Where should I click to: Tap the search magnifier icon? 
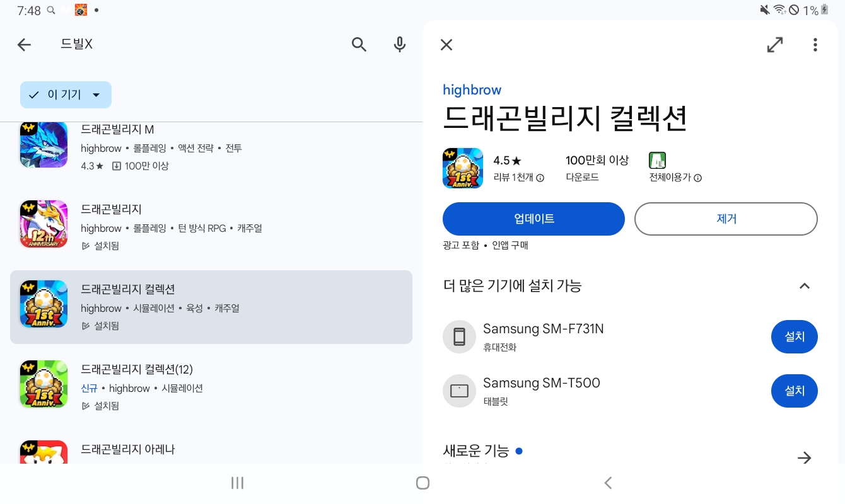click(x=359, y=44)
